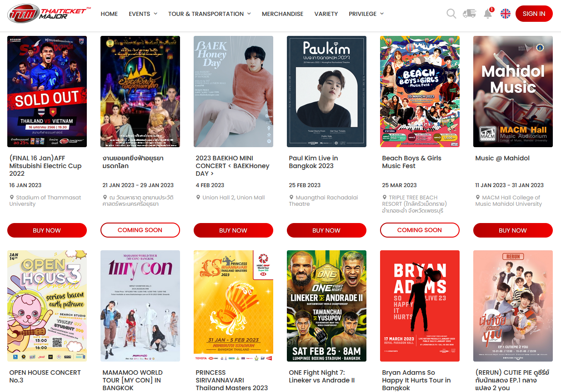Open the Mahidol Music poster thumbnail

[x=513, y=91]
